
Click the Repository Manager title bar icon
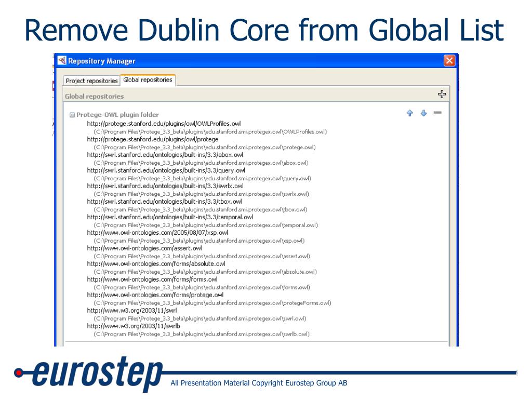62,61
